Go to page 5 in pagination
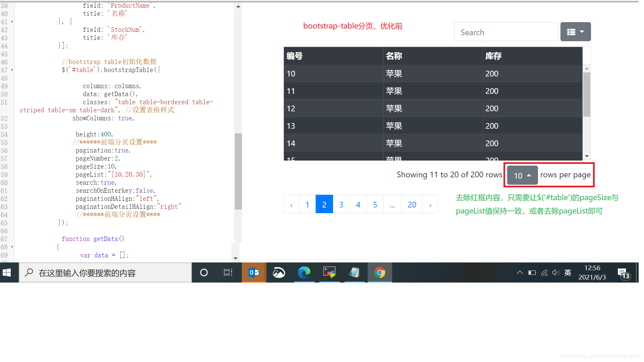Screen dimensions: 644x362 click(375, 204)
